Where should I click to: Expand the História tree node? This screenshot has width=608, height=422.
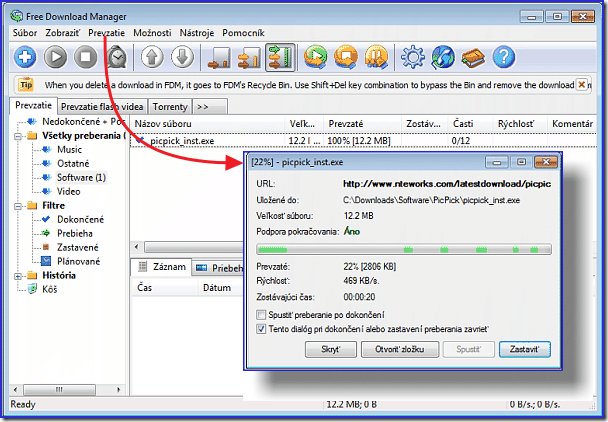point(18,276)
